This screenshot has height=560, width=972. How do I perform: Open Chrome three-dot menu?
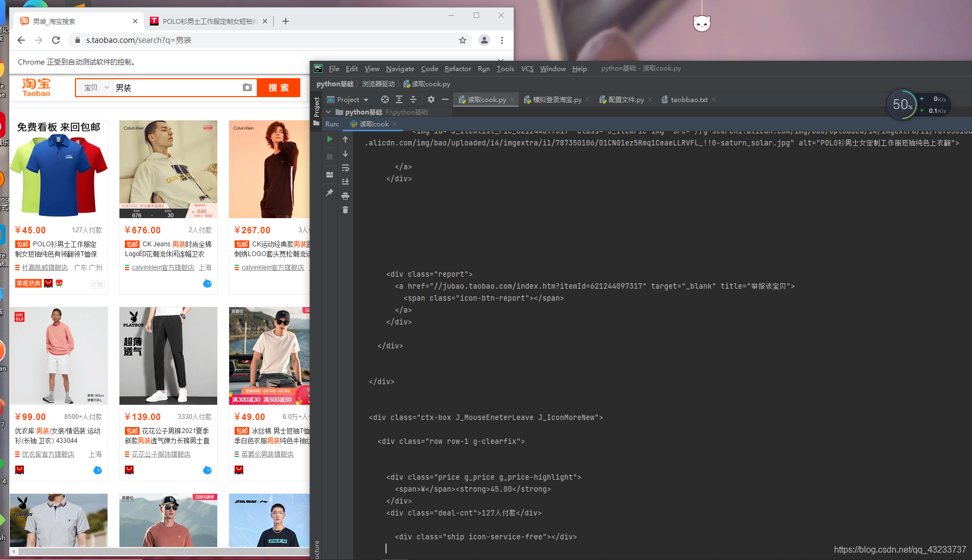click(502, 40)
